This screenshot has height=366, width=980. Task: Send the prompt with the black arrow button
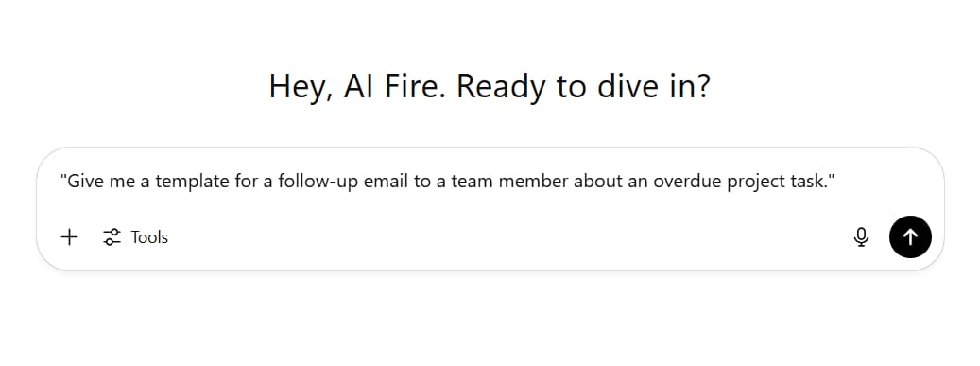pos(910,237)
